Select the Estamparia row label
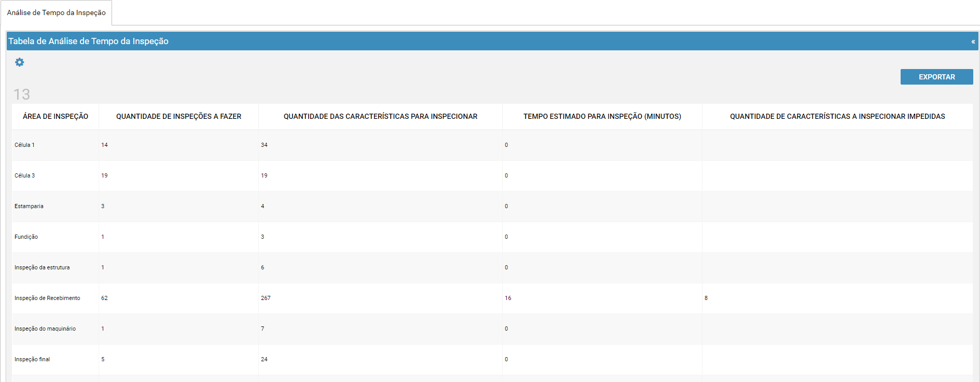980x382 pixels. [29, 206]
